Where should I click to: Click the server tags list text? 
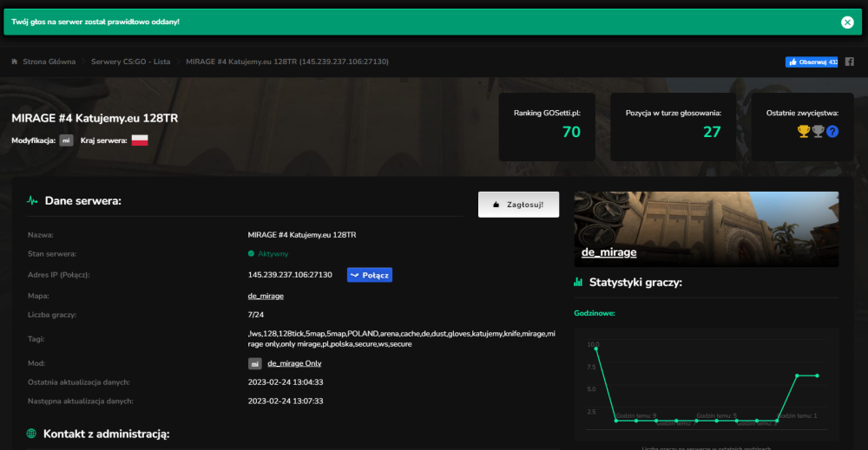coord(401,339)
